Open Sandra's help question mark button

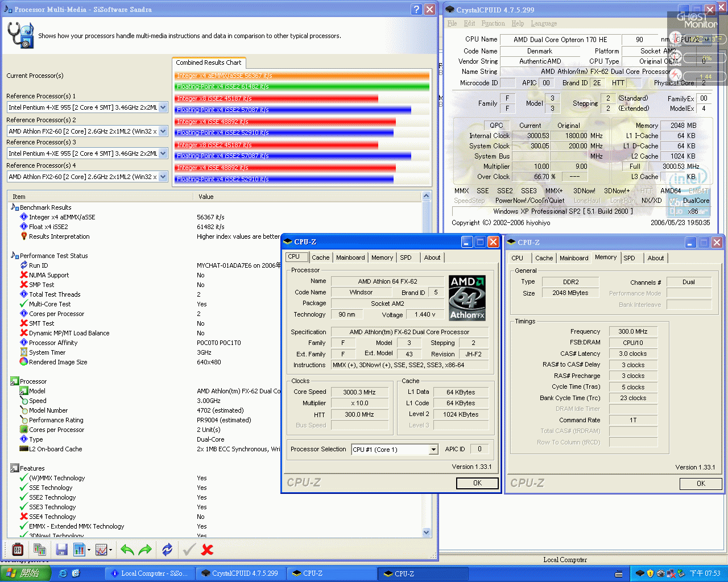pyautogui.click(x=416, y=9)
